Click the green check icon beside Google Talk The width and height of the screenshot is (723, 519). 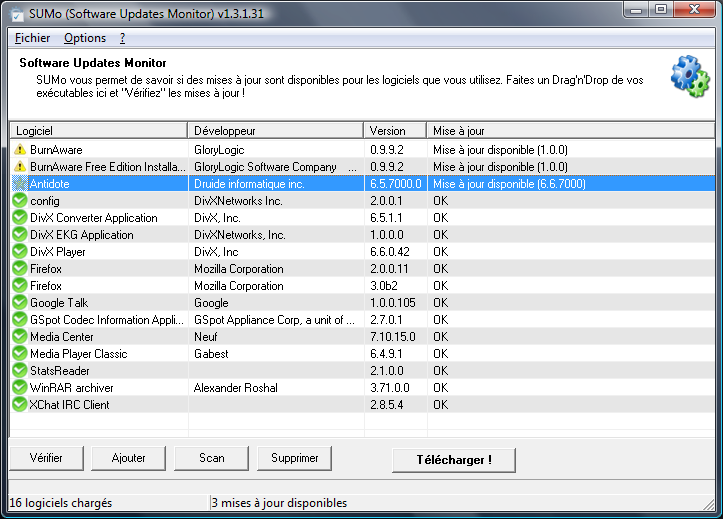click(20, 302)
